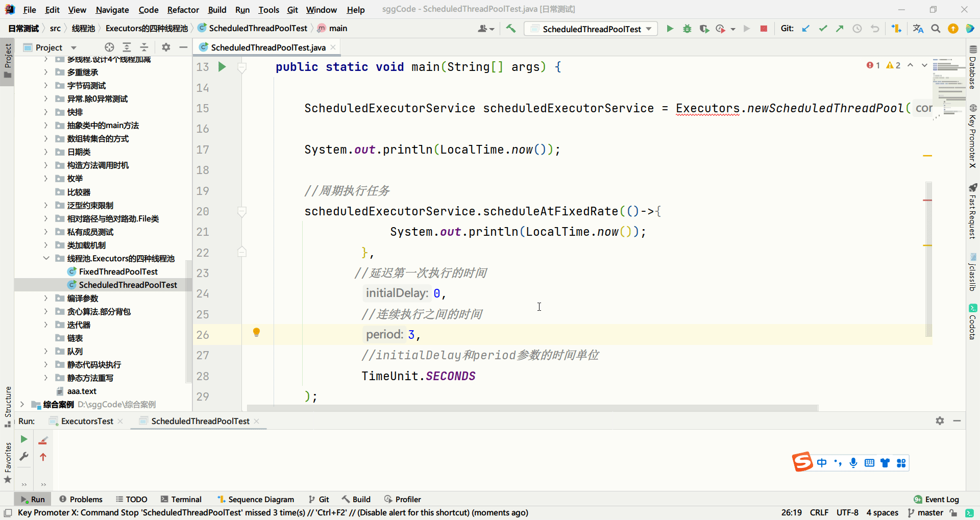Image resolution: width=980 pixels, height=520 pixels.
Task: Toggle Chinese input mode 中
Action: (822, 463)
